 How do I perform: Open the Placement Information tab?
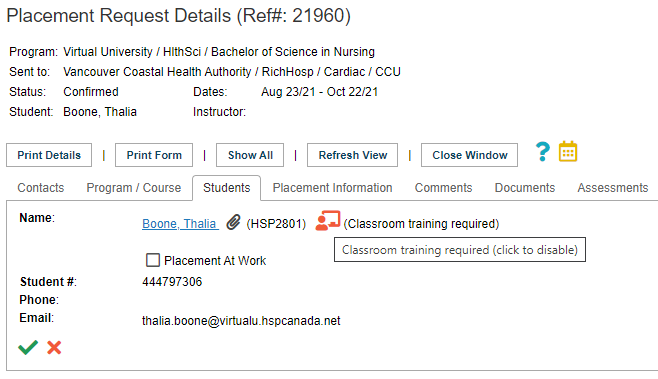tap(332, 188)
